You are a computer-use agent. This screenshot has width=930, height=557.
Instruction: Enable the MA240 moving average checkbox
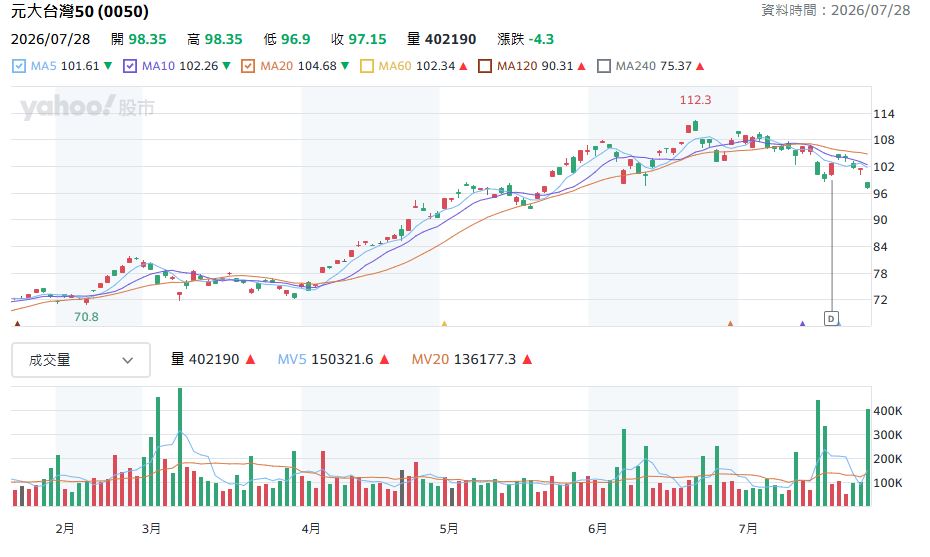(x=603, y=66)
